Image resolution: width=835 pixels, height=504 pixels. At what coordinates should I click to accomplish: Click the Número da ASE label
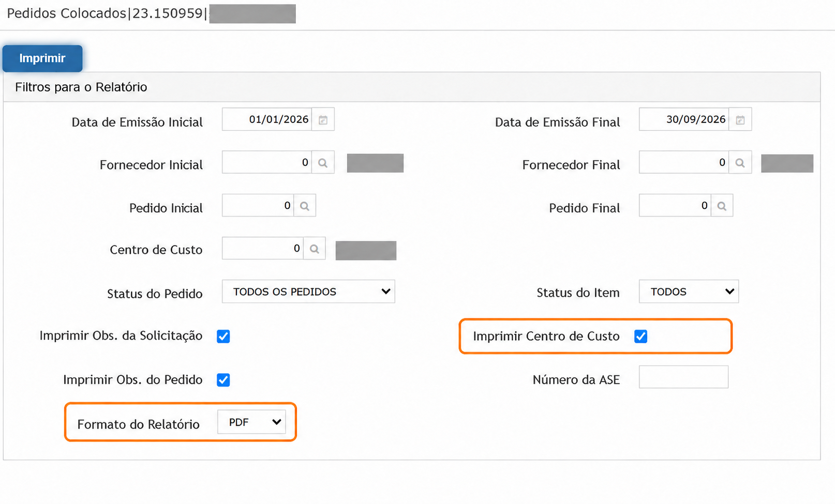pos(576,380)
